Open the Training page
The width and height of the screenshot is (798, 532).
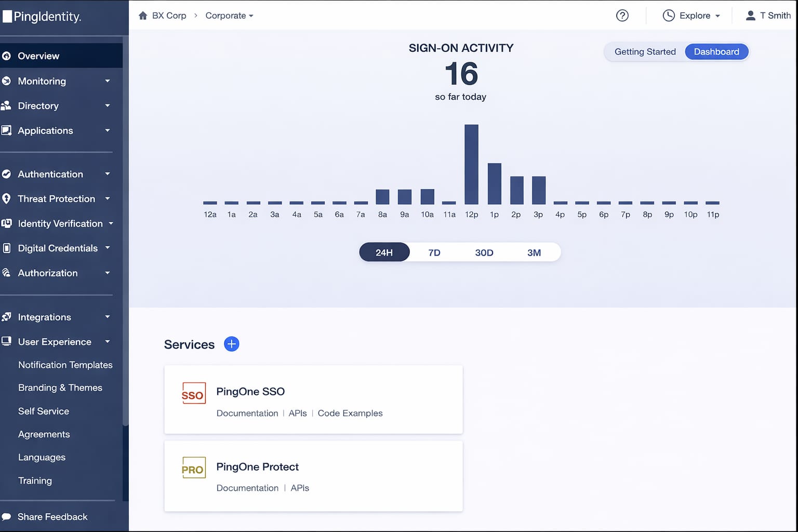(x=35, y=481)
